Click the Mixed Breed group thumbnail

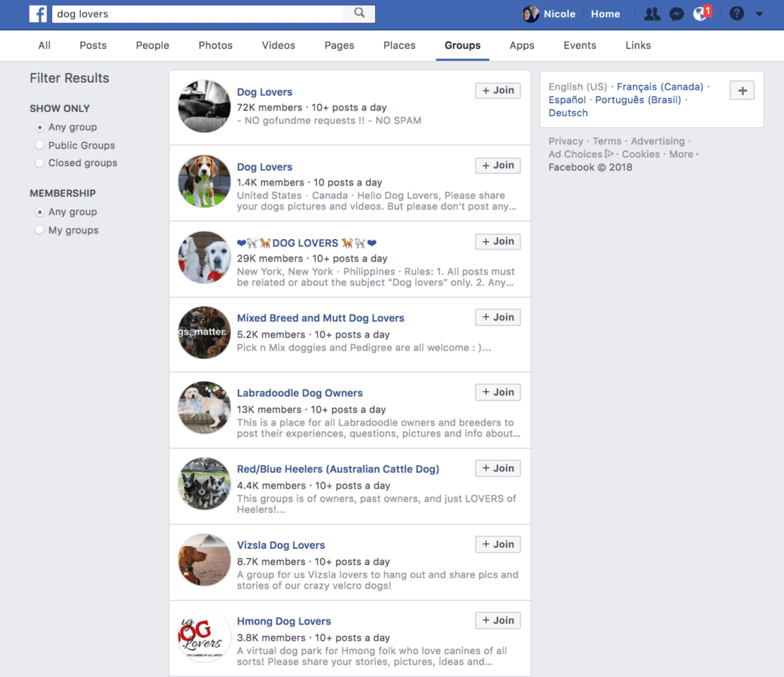(x=204, y=332)
